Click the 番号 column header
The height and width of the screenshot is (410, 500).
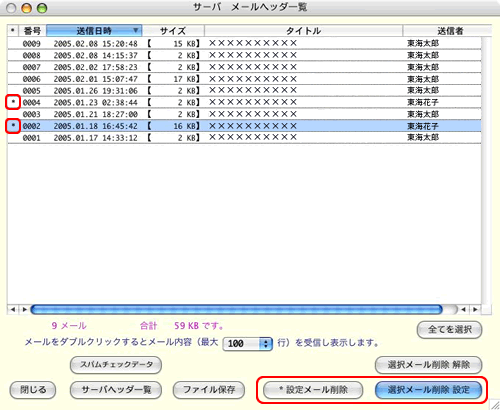(32, 31)
